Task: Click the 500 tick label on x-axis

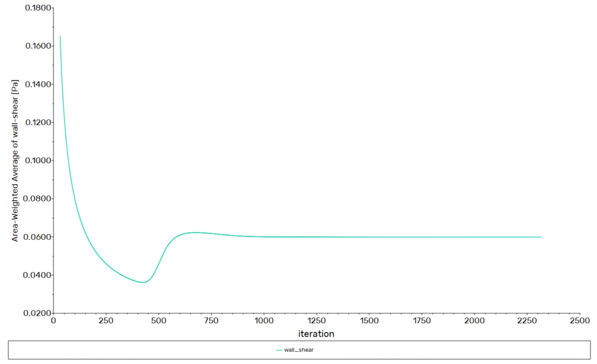Action: pos(159,321)
